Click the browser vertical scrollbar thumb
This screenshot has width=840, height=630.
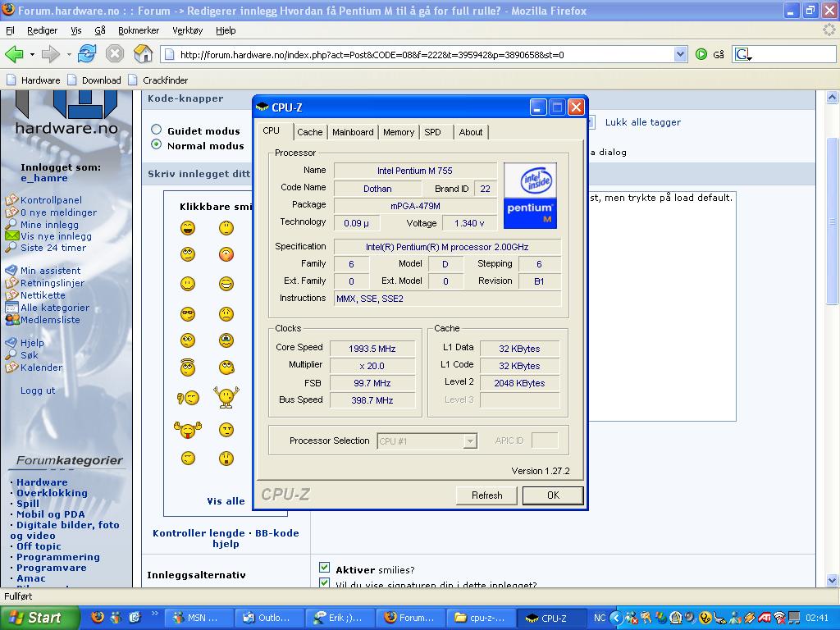pyautogui.click(x=832, y=221)
